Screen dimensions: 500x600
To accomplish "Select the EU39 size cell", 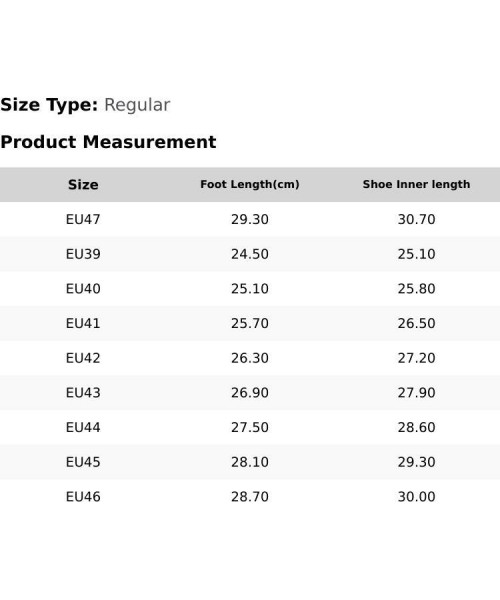I will [83, 254].
